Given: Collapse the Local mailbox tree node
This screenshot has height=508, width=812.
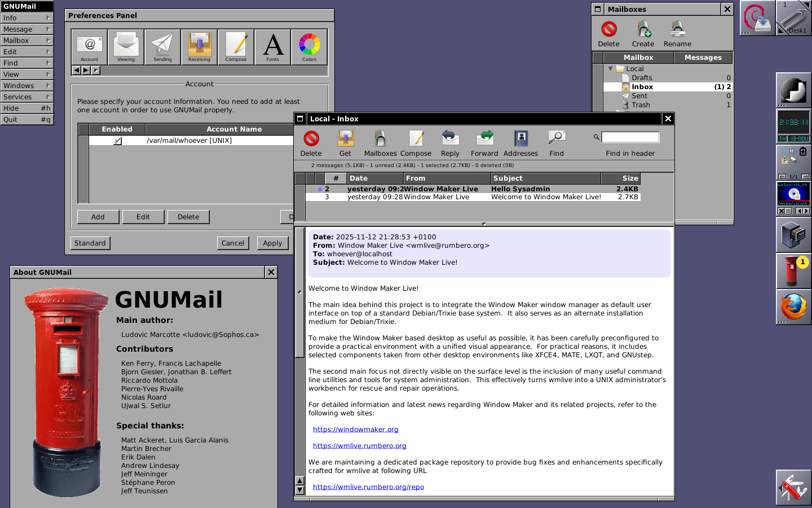Looking at the screenshot, I should click(610, 68).
